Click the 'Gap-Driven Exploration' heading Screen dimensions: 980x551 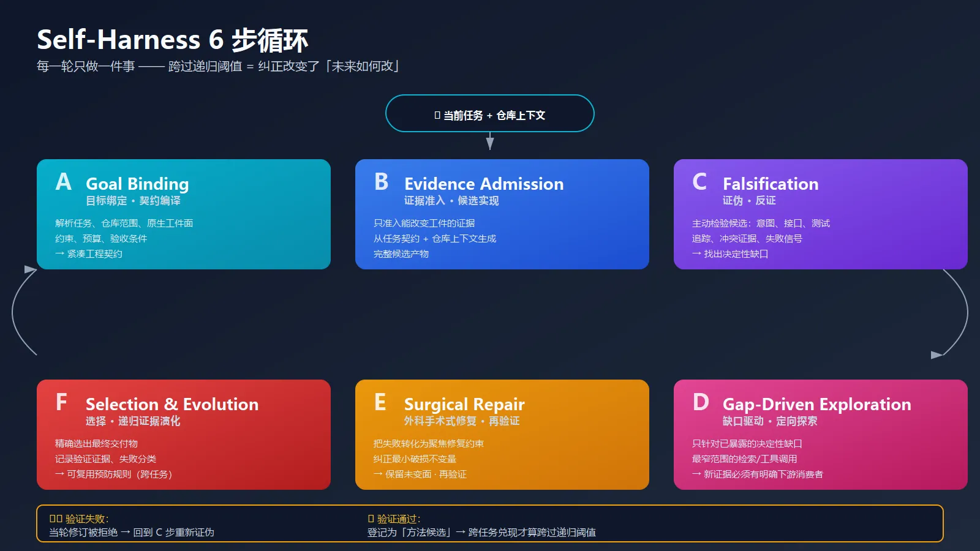click(817, 405)
